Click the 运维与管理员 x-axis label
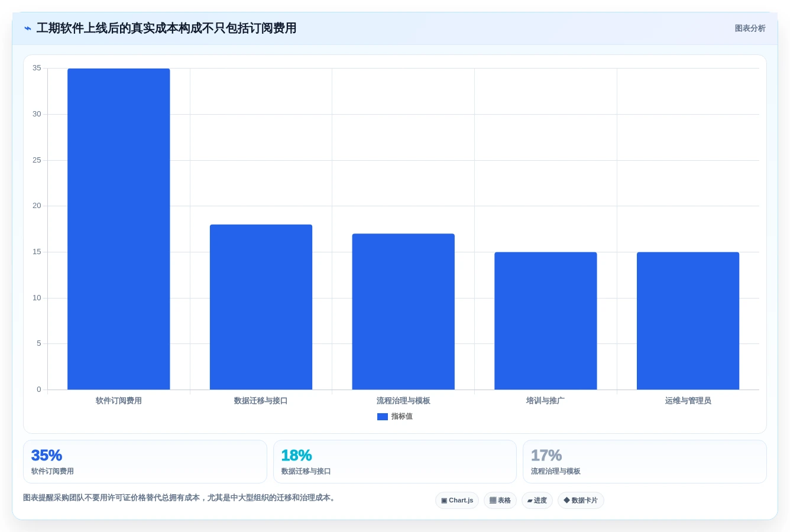This screenshot has height=532, width=790. [x=688, y=401]
